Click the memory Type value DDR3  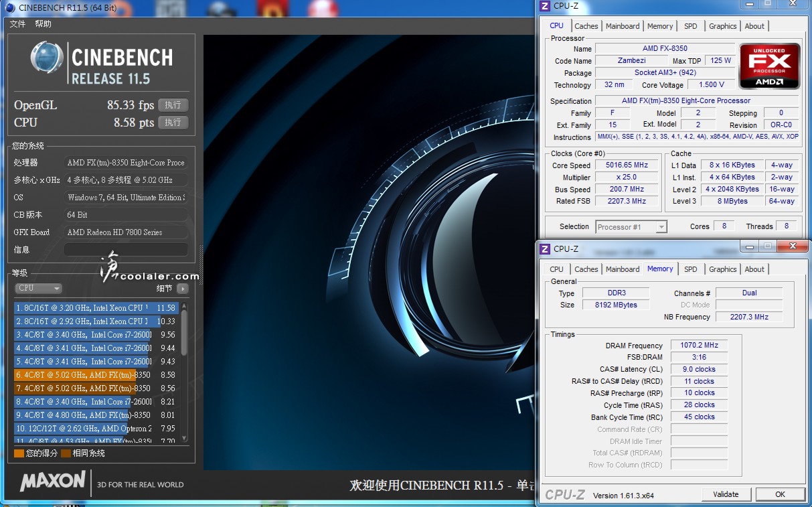[615, 293]
